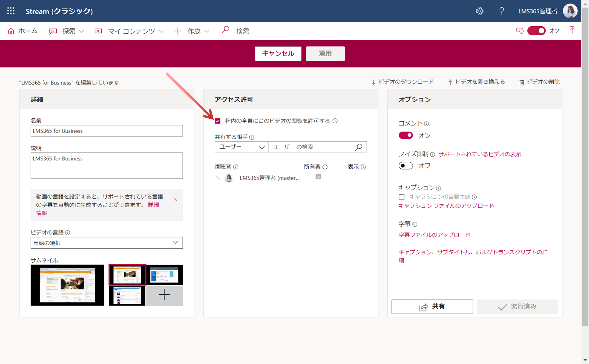
Task: Select the bottom-left small thumbnail
Action: click(x=127, y=296)
